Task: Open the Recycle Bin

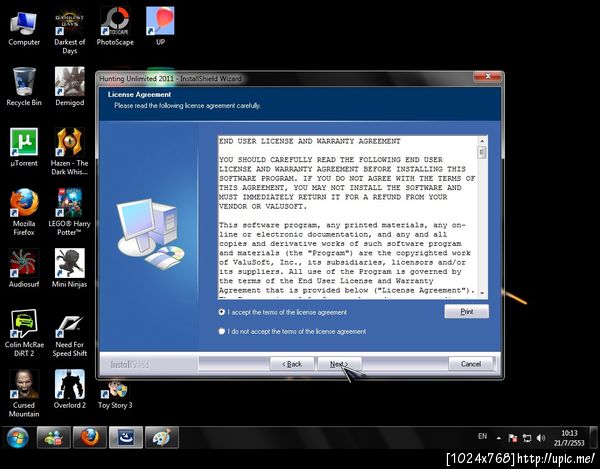Action: 24,87
